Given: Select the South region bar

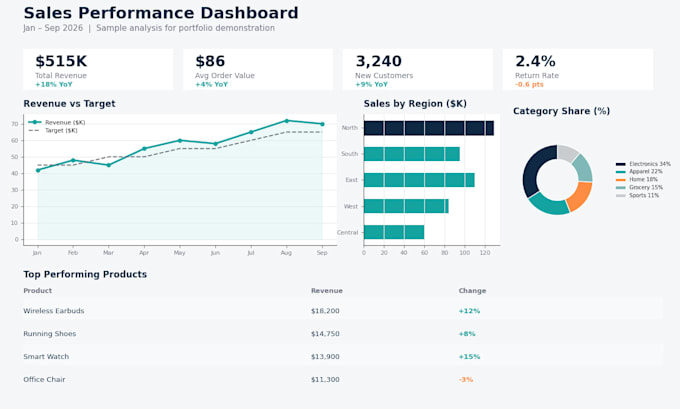Looking at the screenshot, I should (x=412, y=154).
